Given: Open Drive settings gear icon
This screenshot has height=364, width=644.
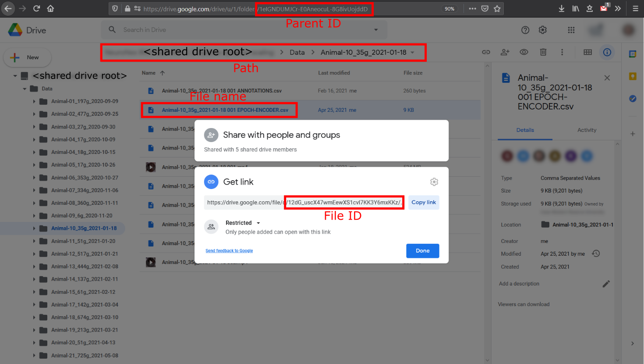Looking at the screenshot, I should pos(543,30).
